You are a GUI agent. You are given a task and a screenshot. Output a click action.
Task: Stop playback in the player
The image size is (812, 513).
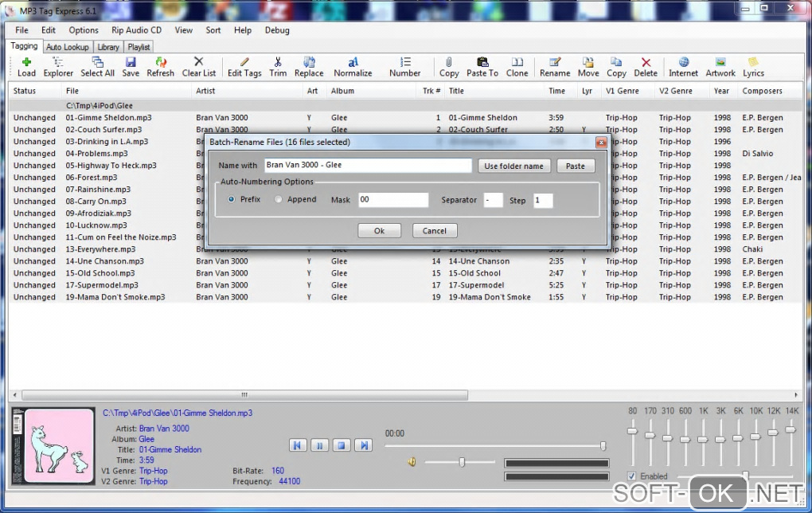pyautogui.click(x=342, y=445)
